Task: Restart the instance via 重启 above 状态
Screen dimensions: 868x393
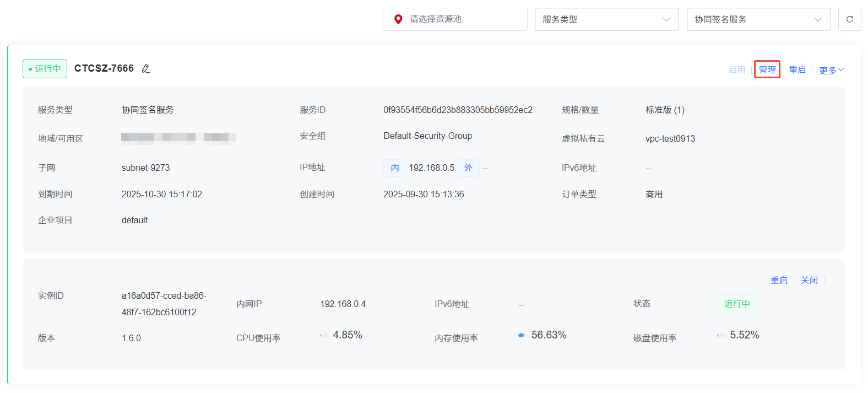Action: [779, 280]
